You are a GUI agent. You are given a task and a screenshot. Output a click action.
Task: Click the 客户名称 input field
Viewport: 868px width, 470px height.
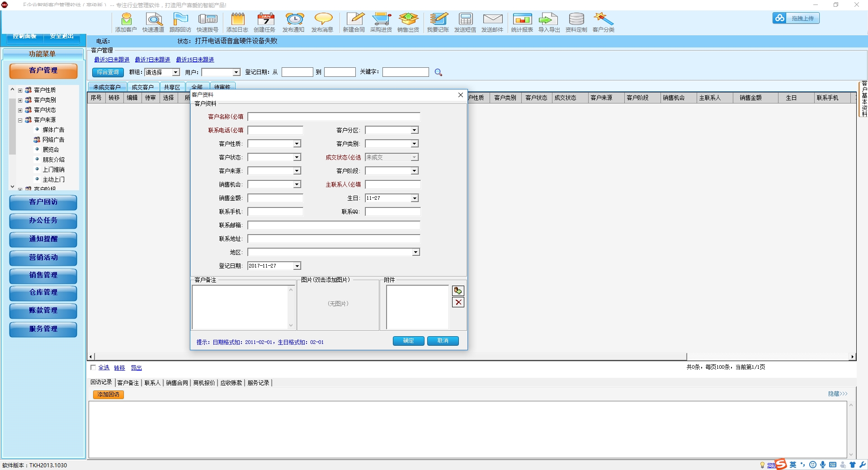pyautogui.click(x=334, y=117)
